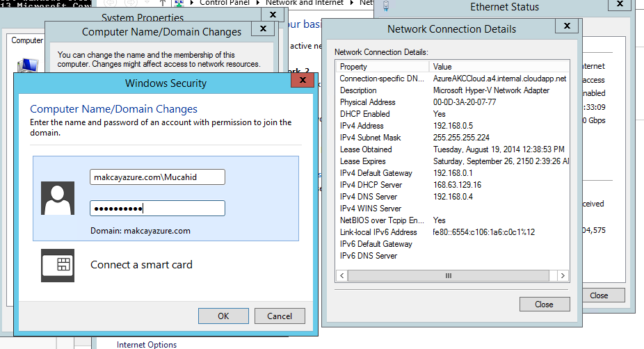Choose Connect a smart card option
The height and width of the screenshot is (349, 644).
(x=141, y=265)
